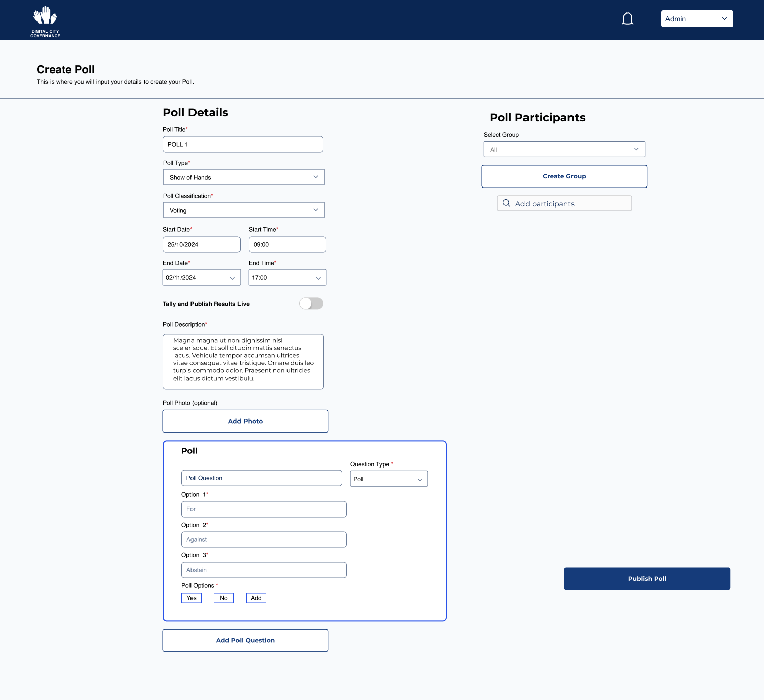Click into the Poll Description text area
764x700 pixels.
click(x=243, y=361)
